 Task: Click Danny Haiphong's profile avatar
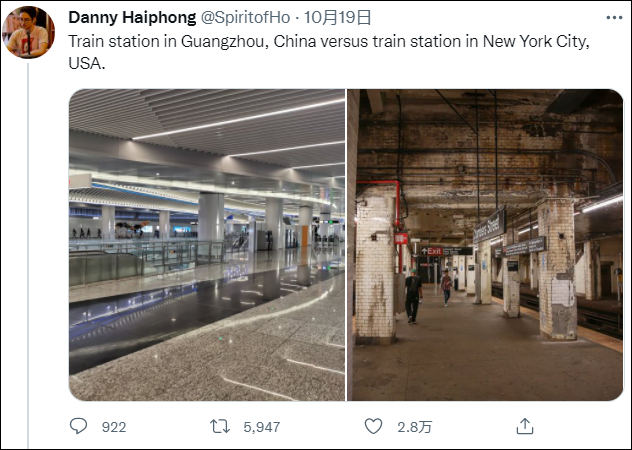(x=28, y=32)
